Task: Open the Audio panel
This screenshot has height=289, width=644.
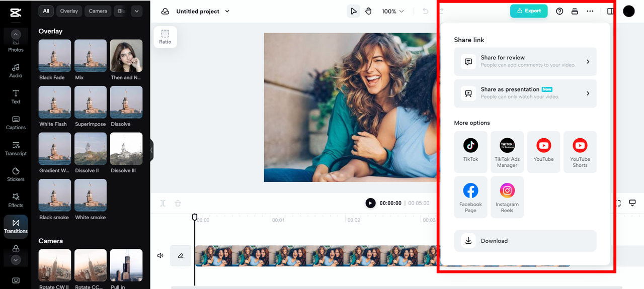Action: [16, 71]
